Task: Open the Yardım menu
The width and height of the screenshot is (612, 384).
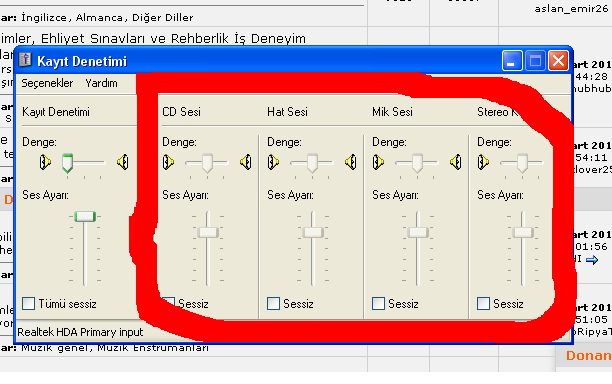Action: click(101, 83)
